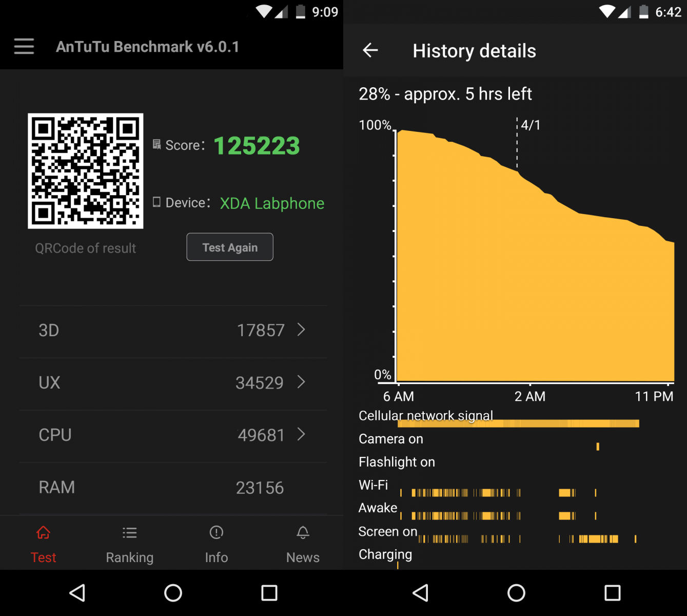This screenshot has width=687, height=616.
Task: Tap the Test home icon
Action: click(x=44, y=533)
